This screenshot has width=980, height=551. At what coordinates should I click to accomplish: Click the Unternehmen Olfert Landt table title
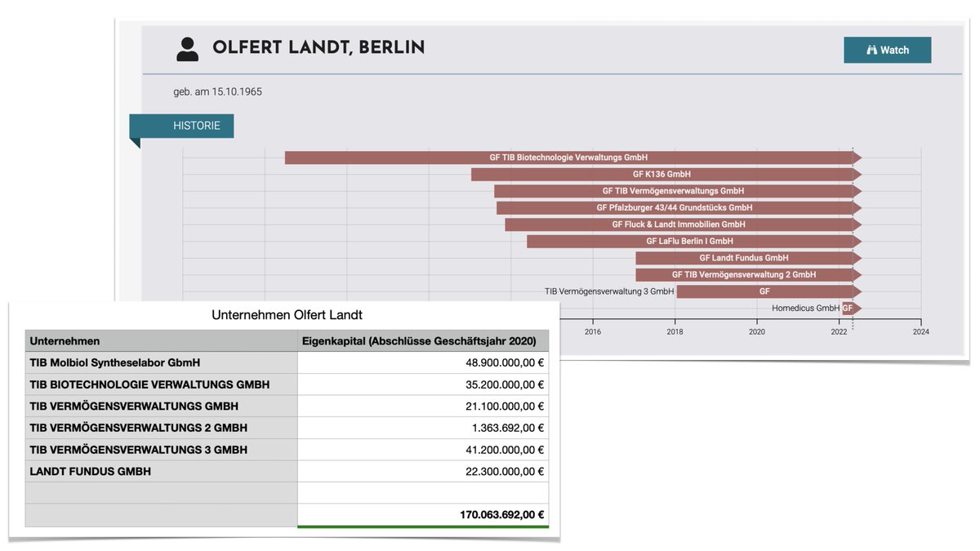pyautogui.click(x=287, y=314)
